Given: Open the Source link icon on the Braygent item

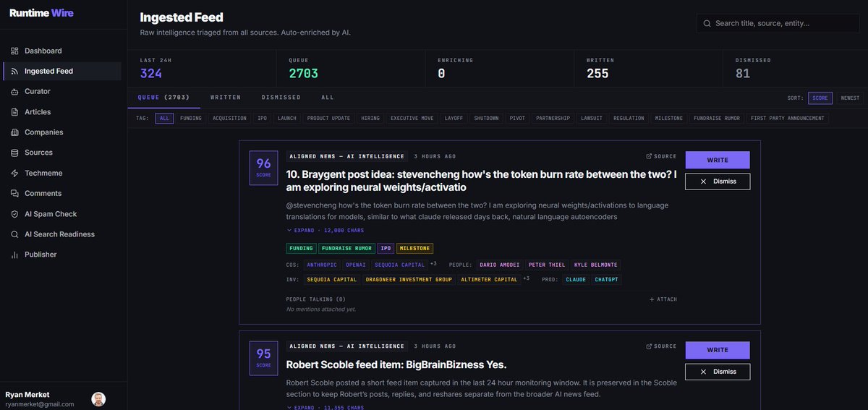Looking at the screenshot, I should click(649, 156).
